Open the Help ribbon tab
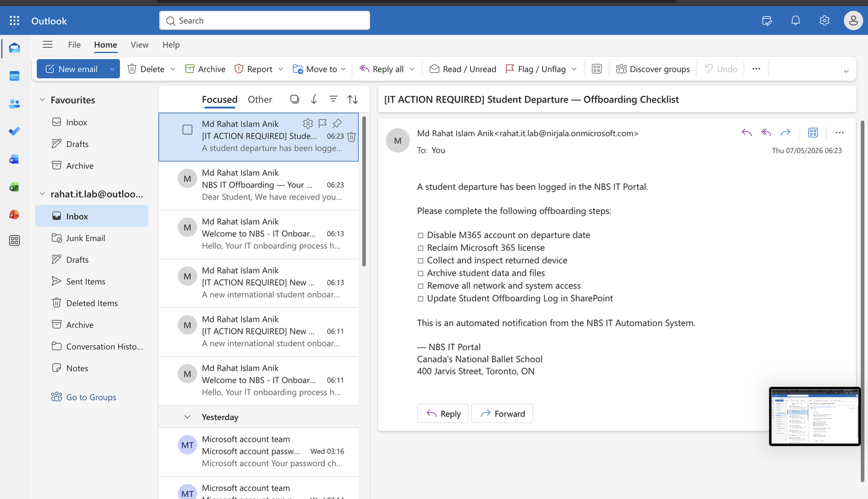This screenshot has height=499, width=868. click(171, 45)
